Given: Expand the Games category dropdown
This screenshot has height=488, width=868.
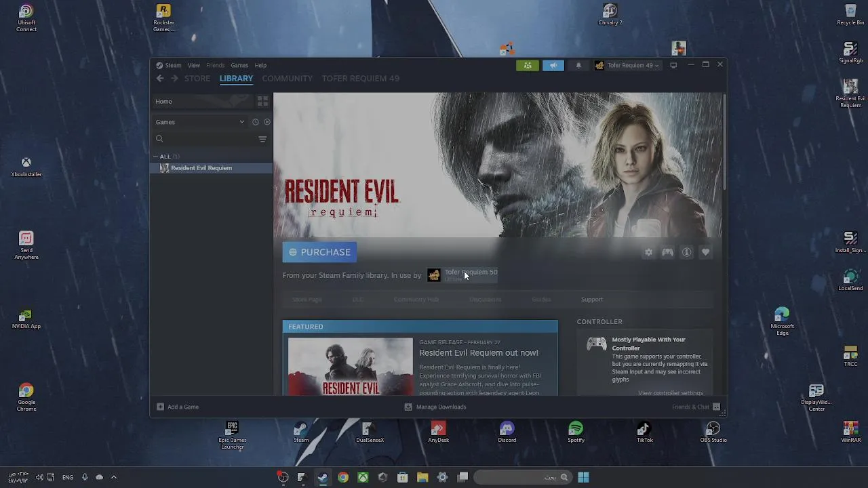Looking at the screenshot, I should click(200, 122).
